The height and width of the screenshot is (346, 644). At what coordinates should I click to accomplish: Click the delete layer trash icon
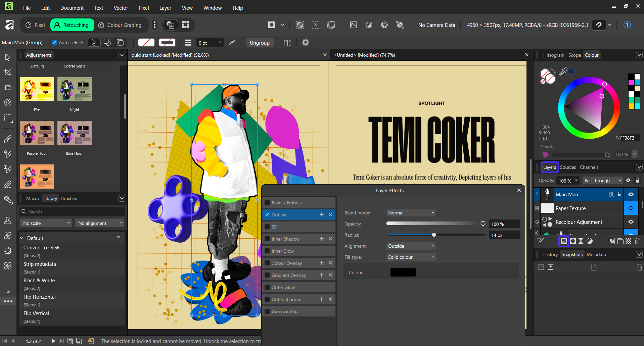637,241
